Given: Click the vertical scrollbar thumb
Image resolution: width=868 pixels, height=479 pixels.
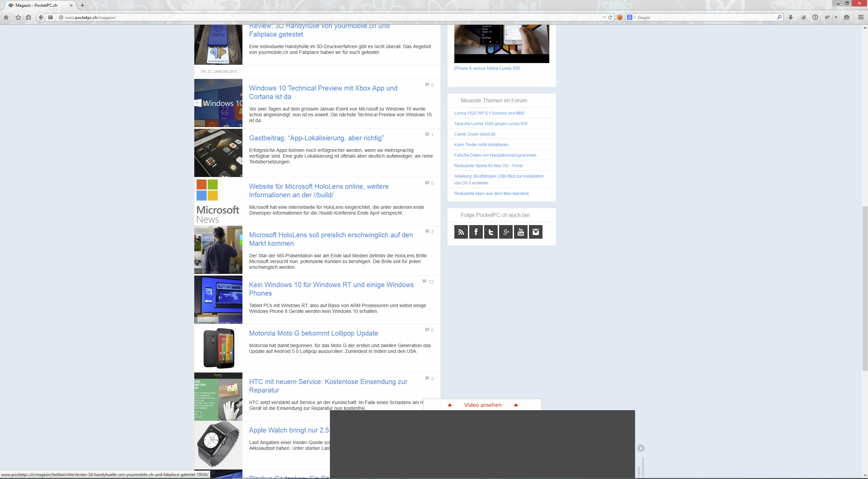Looking at the screenshot, I should click(865, 288).
